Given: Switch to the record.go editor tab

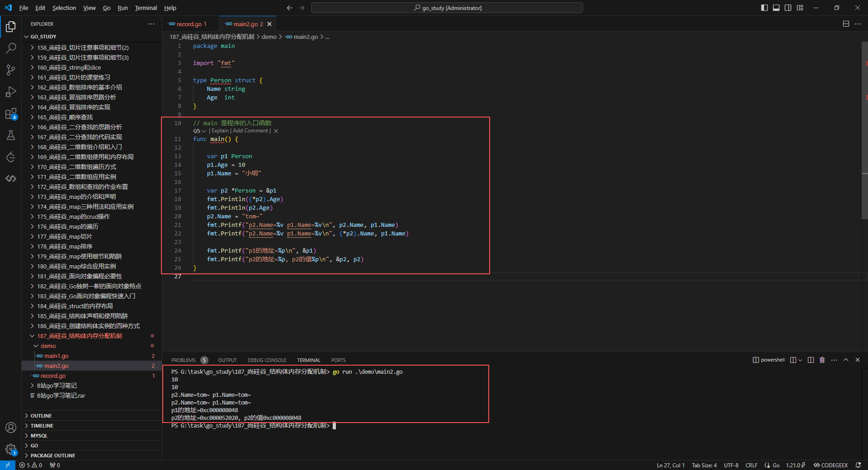Looking at the screenshot, I should coord(191,24).
